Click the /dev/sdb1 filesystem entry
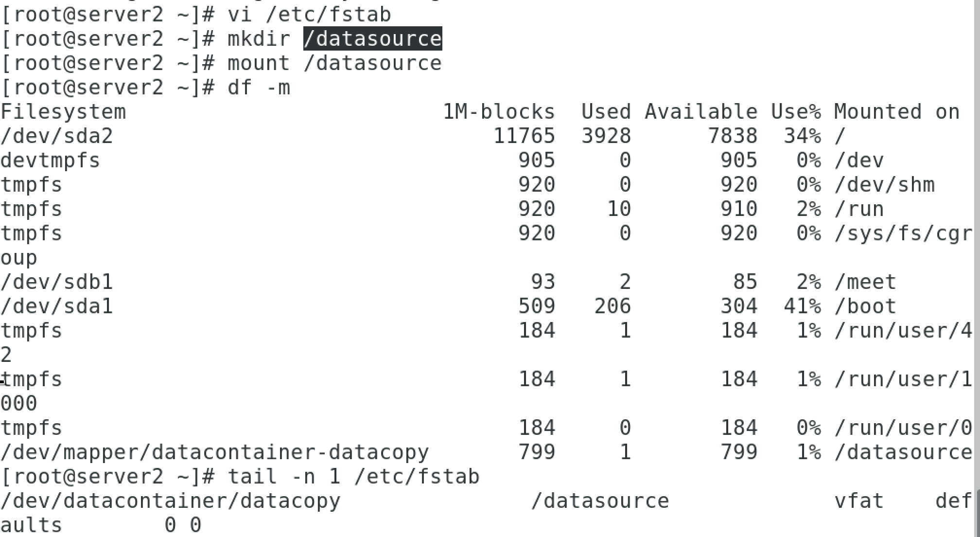 [x=57, y=282]
